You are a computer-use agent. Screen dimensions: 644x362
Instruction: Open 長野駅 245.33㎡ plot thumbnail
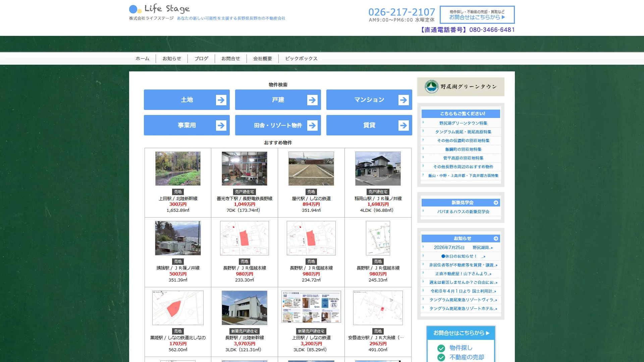click(x=378, y=238)
